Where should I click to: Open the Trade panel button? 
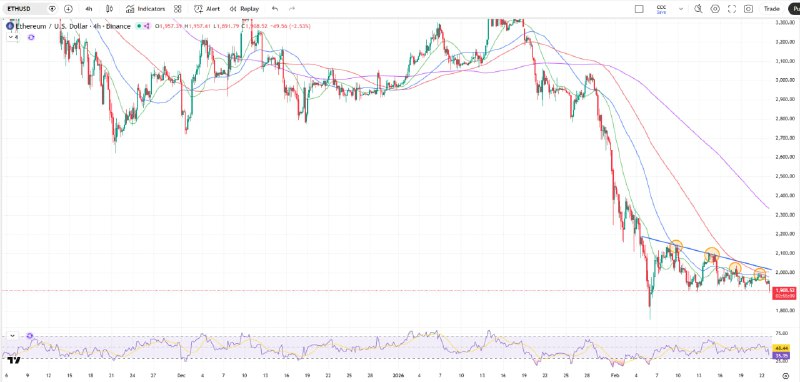point(771,9)
